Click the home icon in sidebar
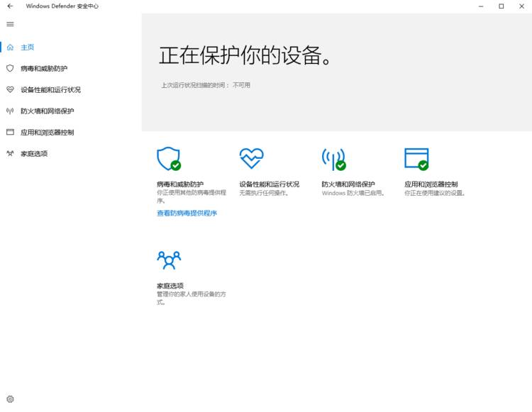Viewport: 532px width, 412px height. (10, 47)
